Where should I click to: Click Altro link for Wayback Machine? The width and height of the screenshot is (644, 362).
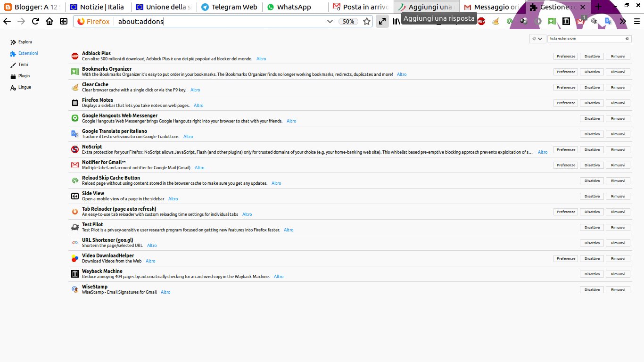tap(279, 277)
